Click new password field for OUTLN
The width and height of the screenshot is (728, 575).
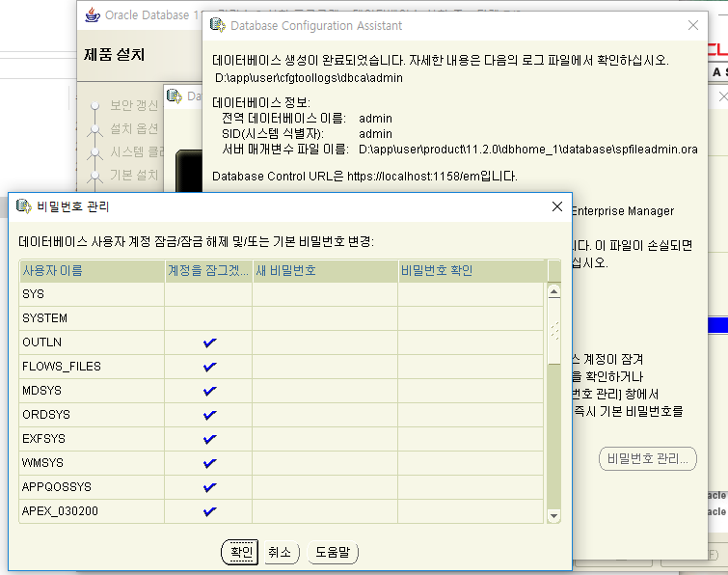tap(325, 342)
